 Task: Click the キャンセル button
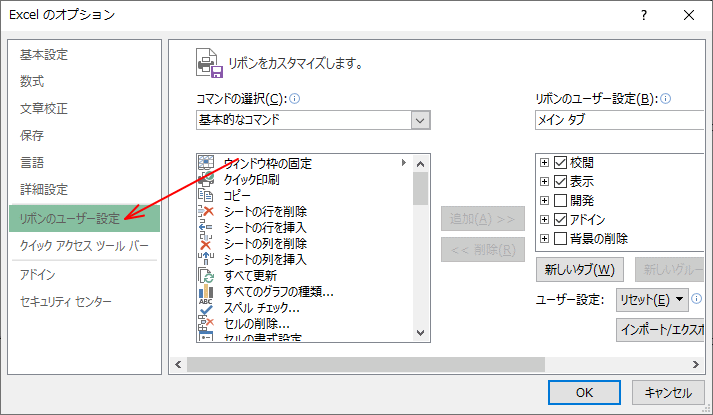click(668, 392)
